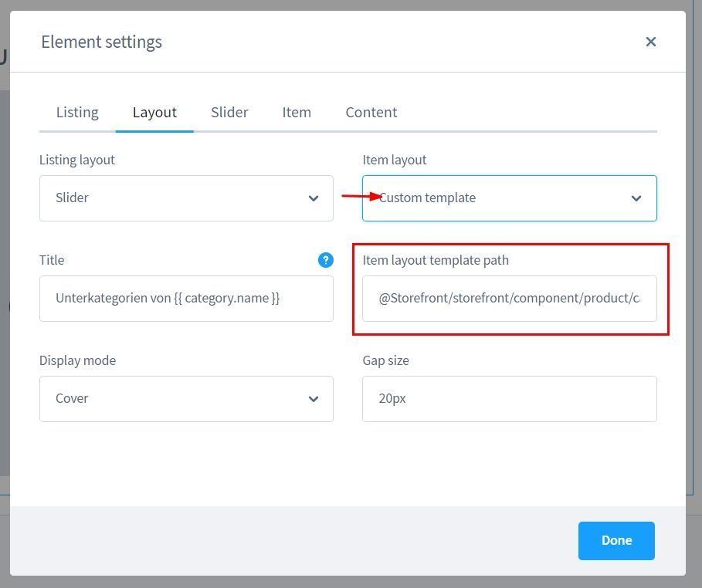Image resolution: width=702 pixels, height=588 pixels.
Task: Click the chevron arrow in Display mode
Action: (x=313, y=399)
